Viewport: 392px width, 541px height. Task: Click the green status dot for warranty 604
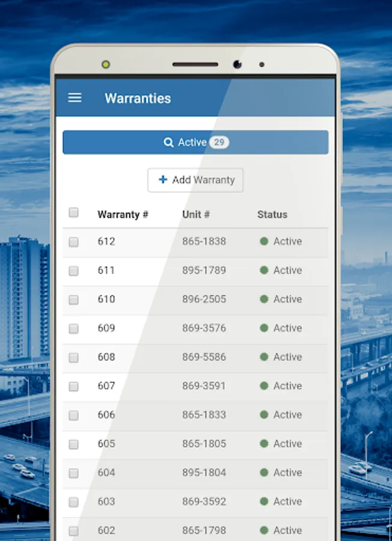coord(264,472)
